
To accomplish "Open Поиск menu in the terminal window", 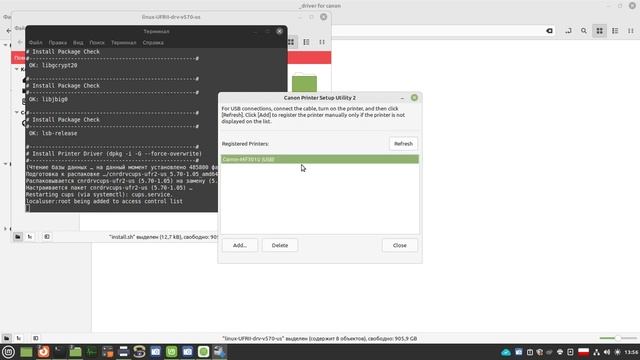I will 97,42.
